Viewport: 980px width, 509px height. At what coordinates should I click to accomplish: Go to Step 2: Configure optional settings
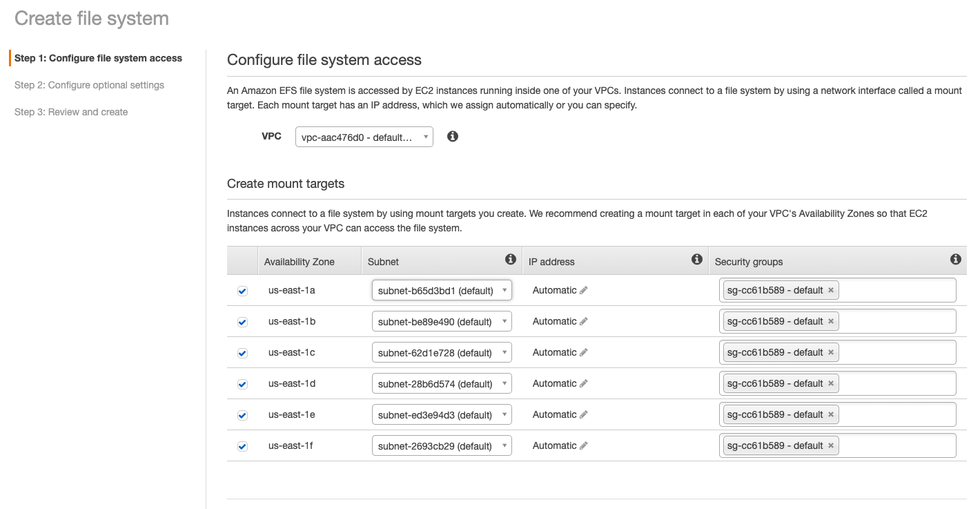[89, 85]
